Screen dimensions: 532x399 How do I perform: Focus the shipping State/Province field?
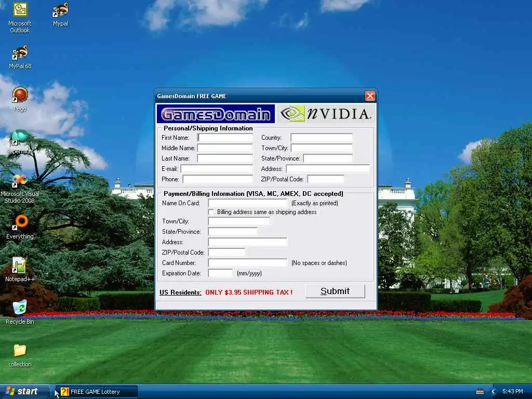tap(328, 158)
